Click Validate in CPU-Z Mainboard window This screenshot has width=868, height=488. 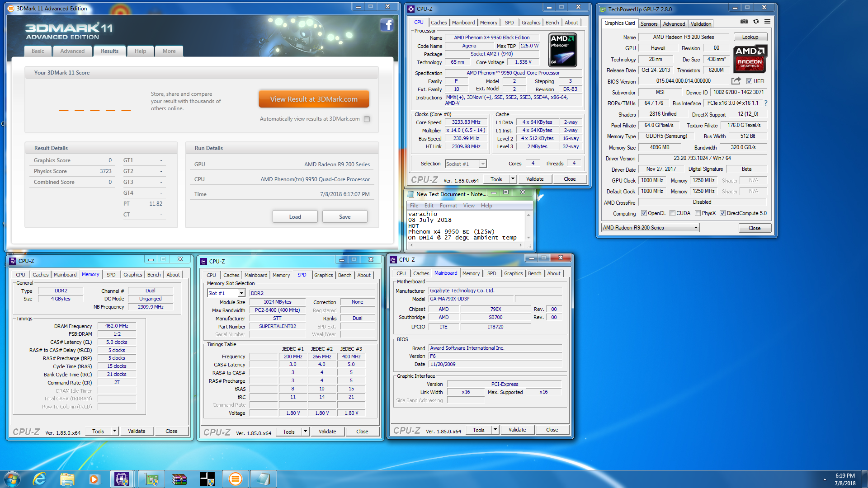(x=517, y=430)
